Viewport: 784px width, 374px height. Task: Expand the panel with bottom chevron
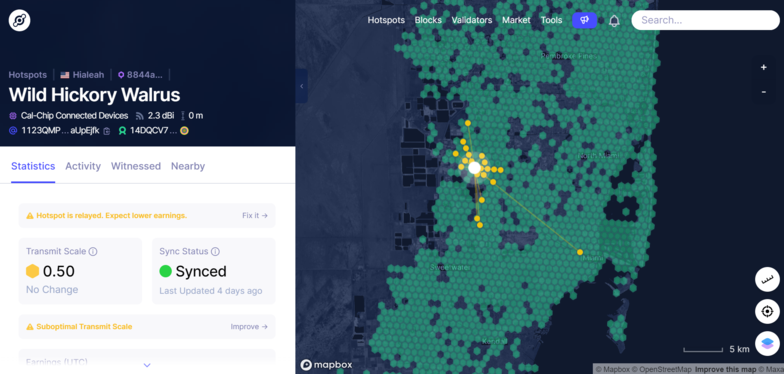147,366
